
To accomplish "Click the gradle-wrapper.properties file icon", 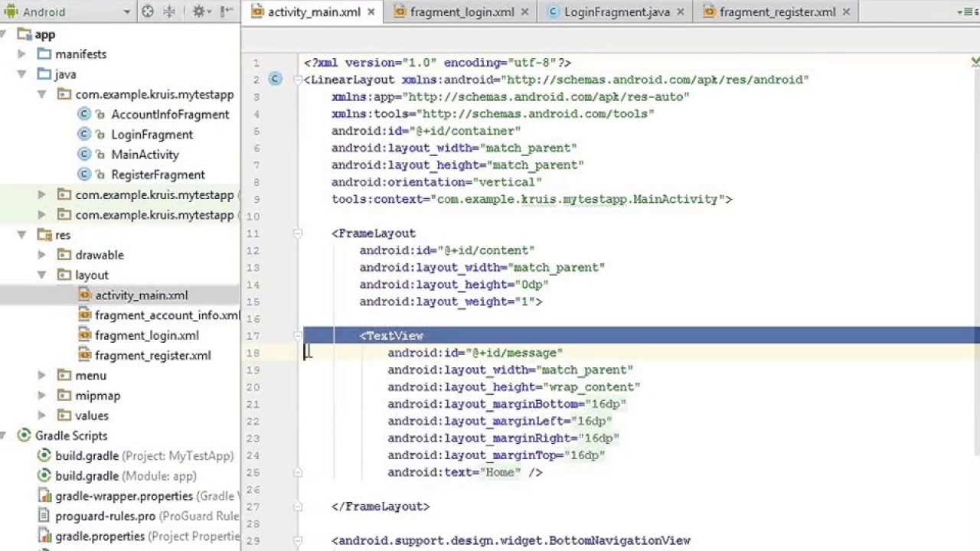I will 44,496.
